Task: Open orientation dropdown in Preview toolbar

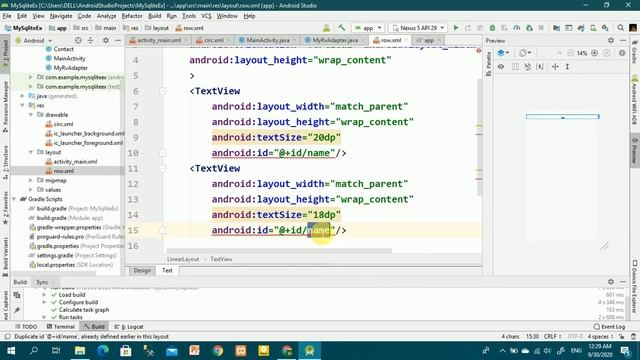Action: (x=525, y=53)
